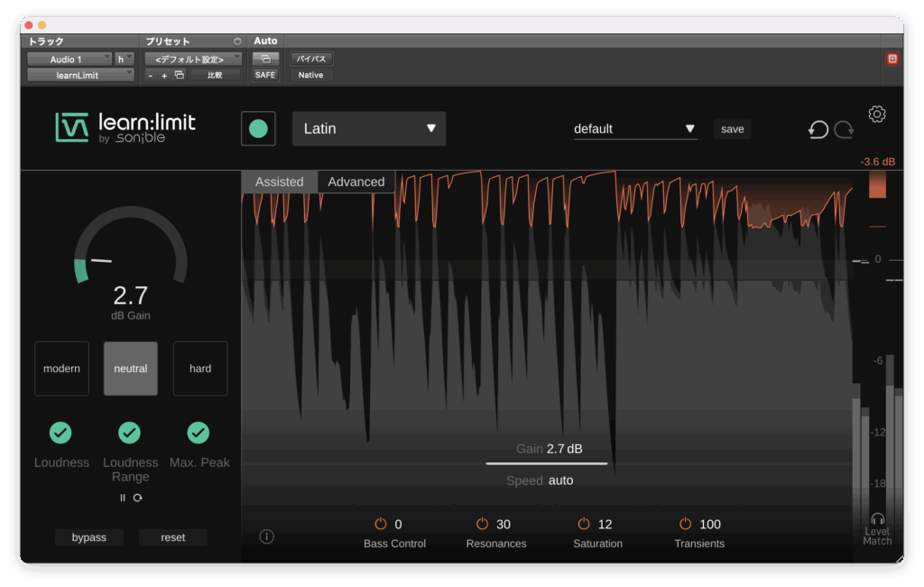
Task: Select the next preset with the plus button
Action: [x=164, y=76]
